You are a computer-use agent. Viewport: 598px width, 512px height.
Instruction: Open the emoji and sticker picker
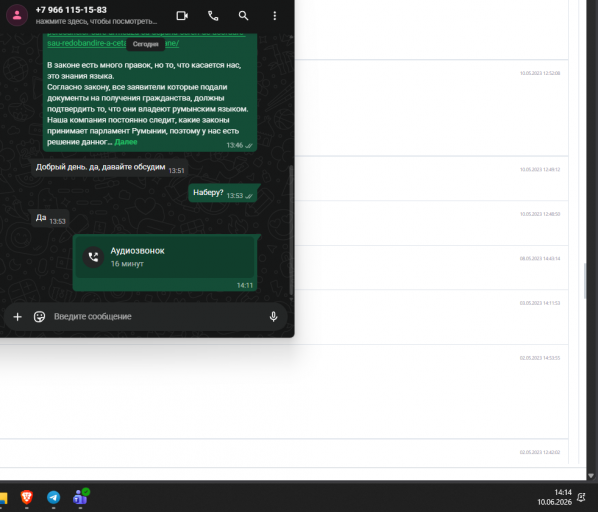click(x=39, y=317)
